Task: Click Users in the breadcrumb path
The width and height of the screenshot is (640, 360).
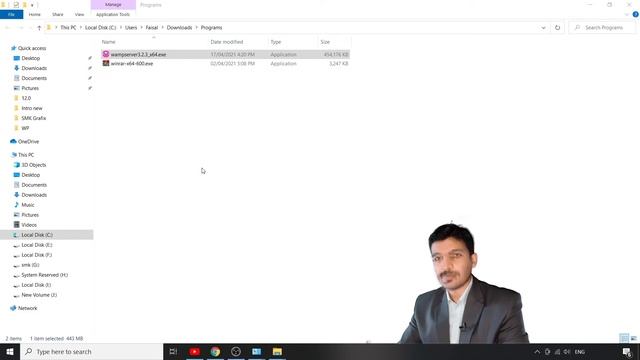Action: (131, 28)
